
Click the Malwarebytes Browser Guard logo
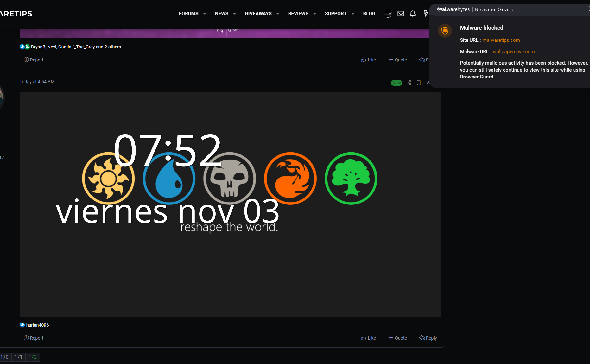tap(475, 9)
